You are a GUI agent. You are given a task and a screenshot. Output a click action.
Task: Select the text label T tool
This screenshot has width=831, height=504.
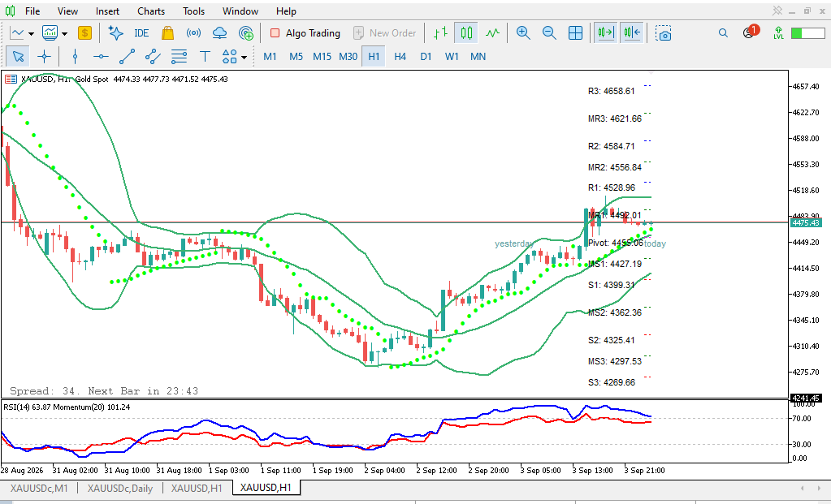[x=205, y=56]
